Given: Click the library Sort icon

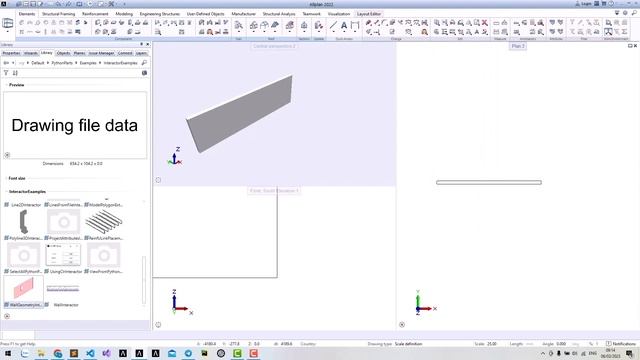Looking at the screenshot, I should click(x=15, y=73).
